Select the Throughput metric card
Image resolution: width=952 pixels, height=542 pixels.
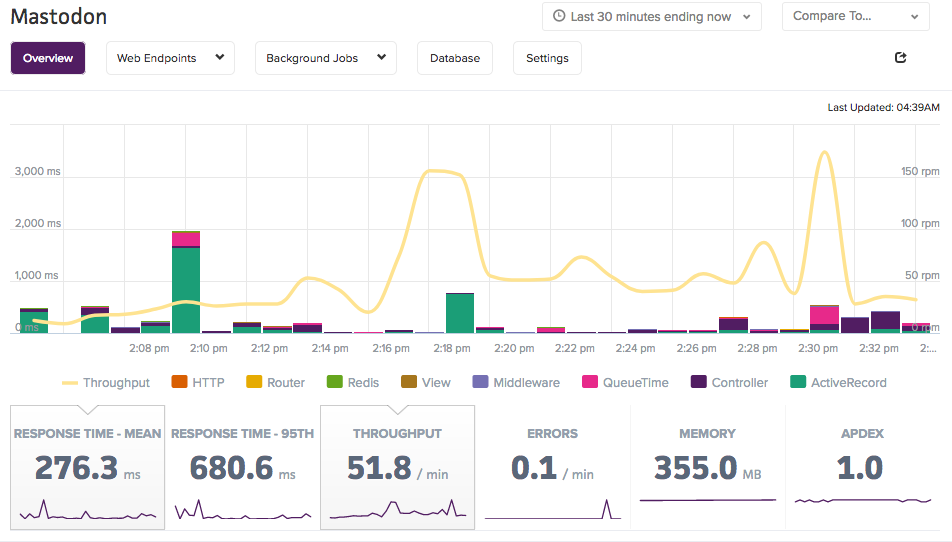(x=398, y=467)
